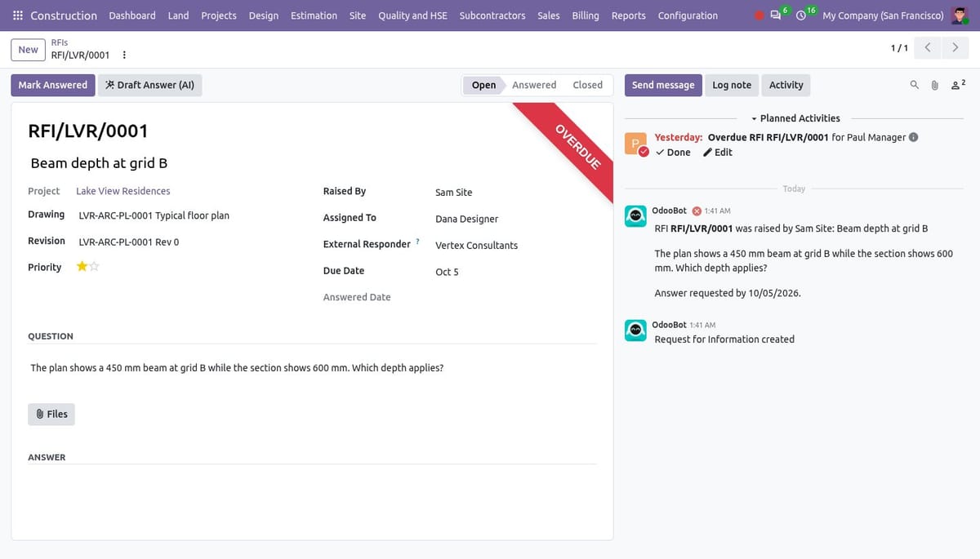Create a New RFI record
The image size is (980, 559).
[x=29, y=50]
